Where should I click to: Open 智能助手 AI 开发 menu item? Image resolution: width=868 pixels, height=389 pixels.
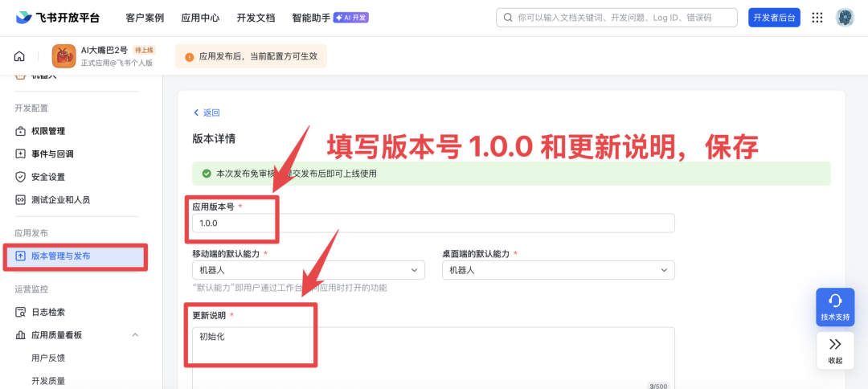(330, 18)
